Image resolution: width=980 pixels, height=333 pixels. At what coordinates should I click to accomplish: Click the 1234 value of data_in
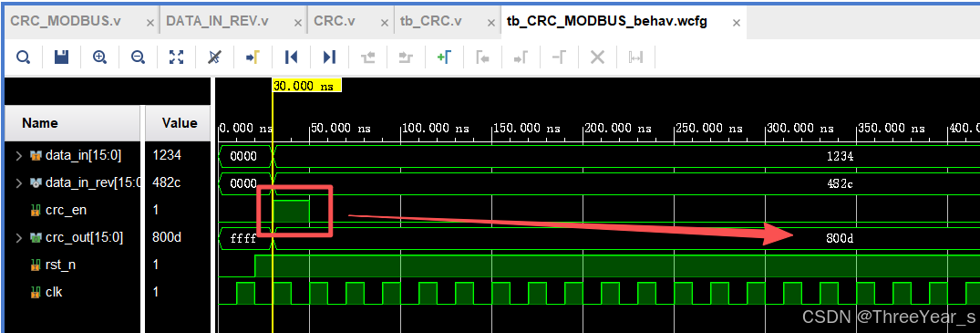(167, 155)
